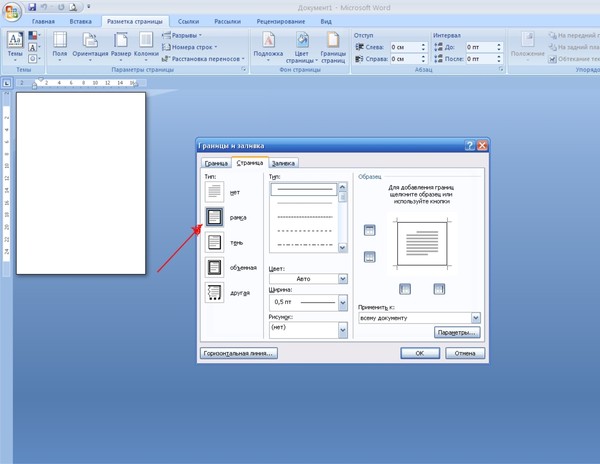Open Номера строк line numbers menu
Viewport: 600px width, 464px height.
point(189,47)
